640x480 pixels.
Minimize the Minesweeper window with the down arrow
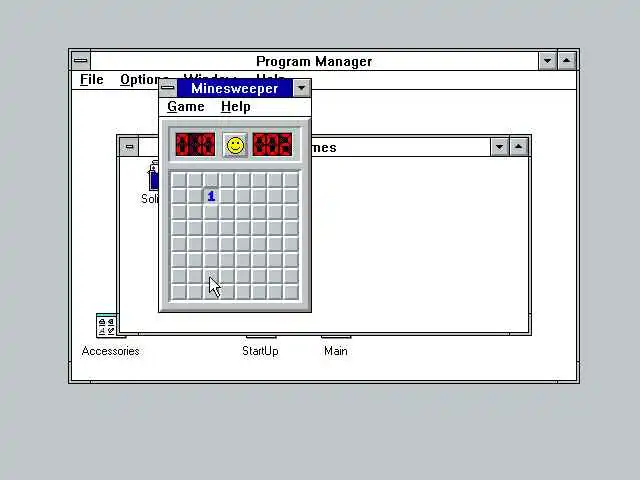301,88
